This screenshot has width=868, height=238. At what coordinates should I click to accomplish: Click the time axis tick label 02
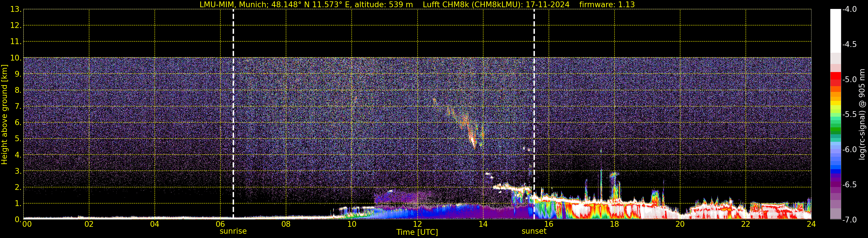[89, 224]
